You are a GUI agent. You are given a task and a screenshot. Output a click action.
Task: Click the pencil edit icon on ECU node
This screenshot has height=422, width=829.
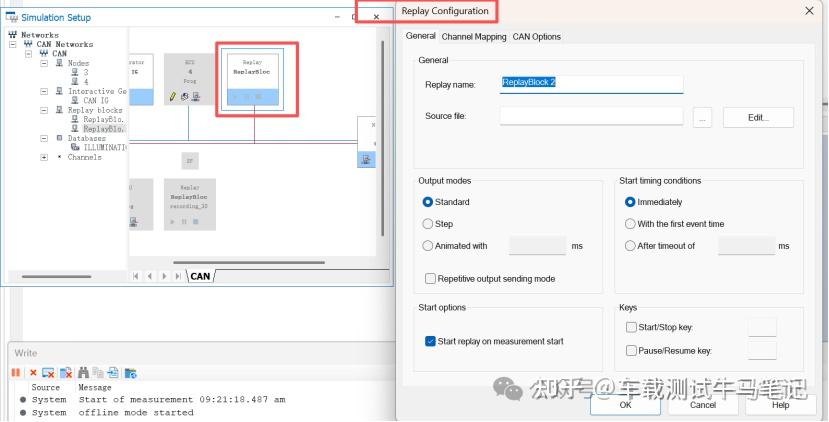click(x=172, y=96)
